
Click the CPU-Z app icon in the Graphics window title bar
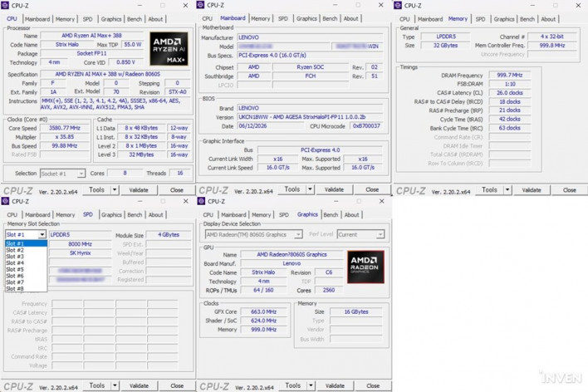point(201,201)
